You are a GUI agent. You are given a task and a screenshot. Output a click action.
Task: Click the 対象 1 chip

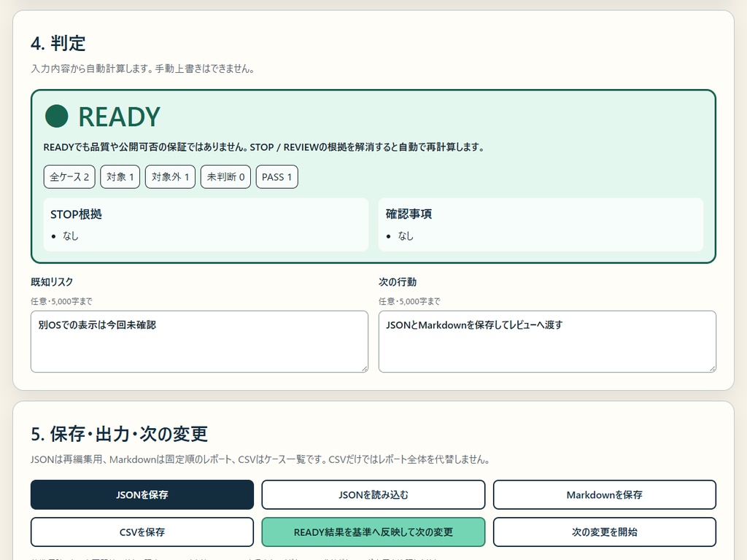click(120, 177)
